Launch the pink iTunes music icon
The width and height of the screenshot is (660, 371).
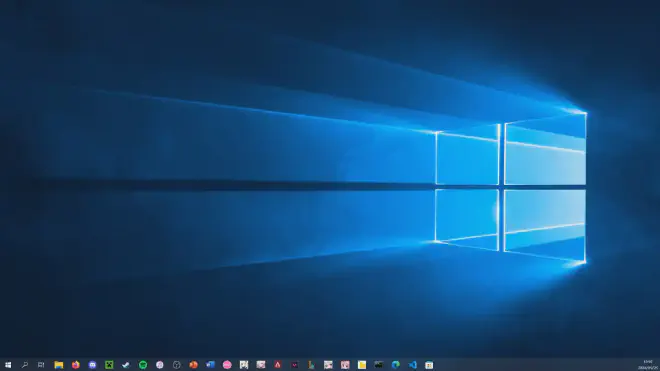click(x=160, y=365)
